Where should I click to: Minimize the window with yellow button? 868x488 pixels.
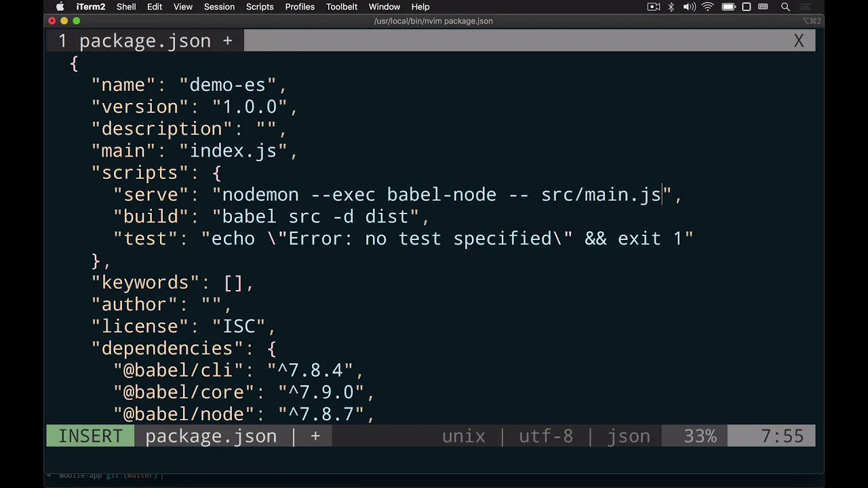click(64, 21)
